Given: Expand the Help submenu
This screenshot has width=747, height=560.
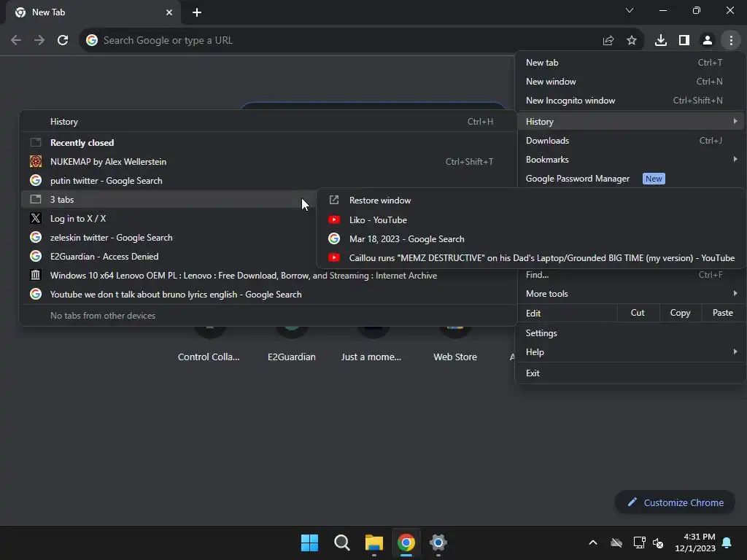Looking at the screenshot, I should pos(631,352).
